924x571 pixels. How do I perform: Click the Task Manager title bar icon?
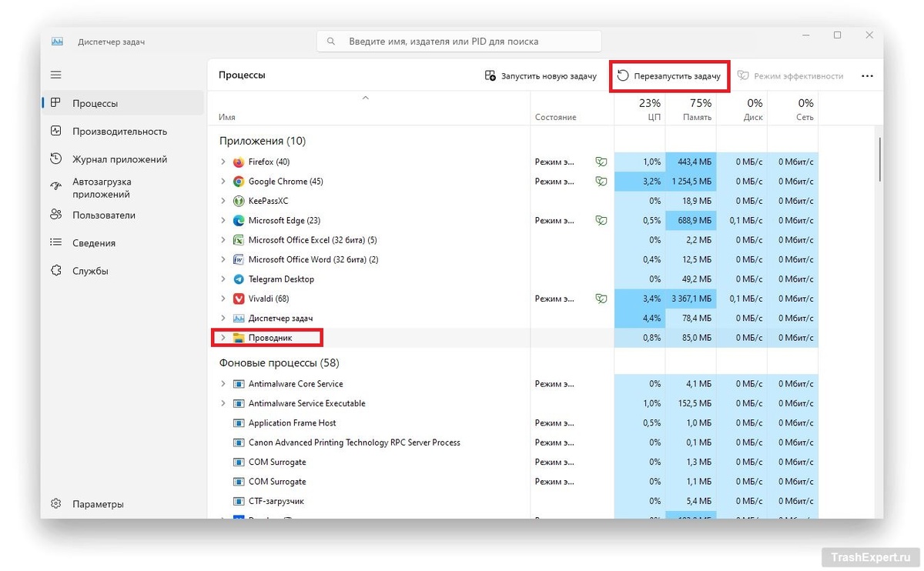[57, 42]
